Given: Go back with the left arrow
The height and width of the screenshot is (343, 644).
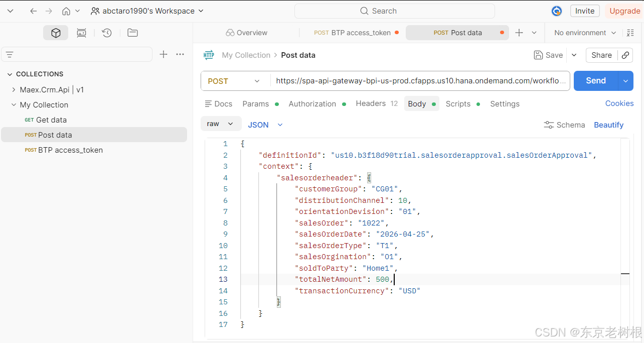Looking at the screenshot, I should [33, 11].
